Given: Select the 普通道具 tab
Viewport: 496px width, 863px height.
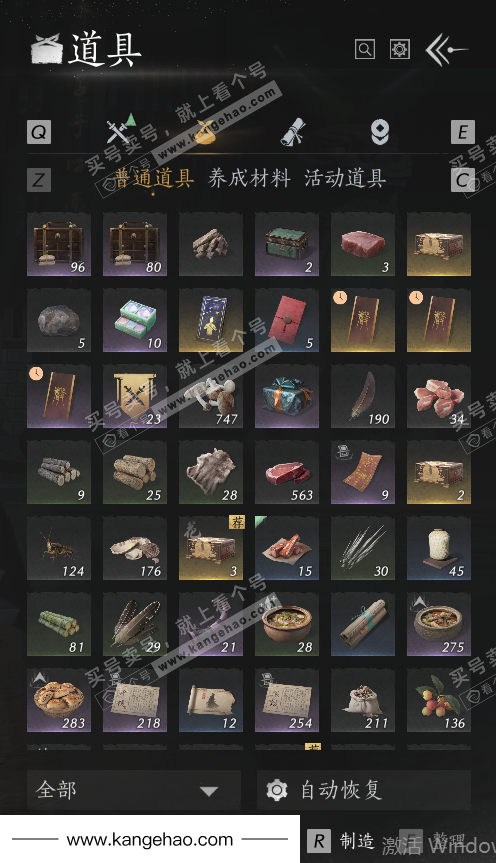Looking at the screenshot, I should point(154,178).
